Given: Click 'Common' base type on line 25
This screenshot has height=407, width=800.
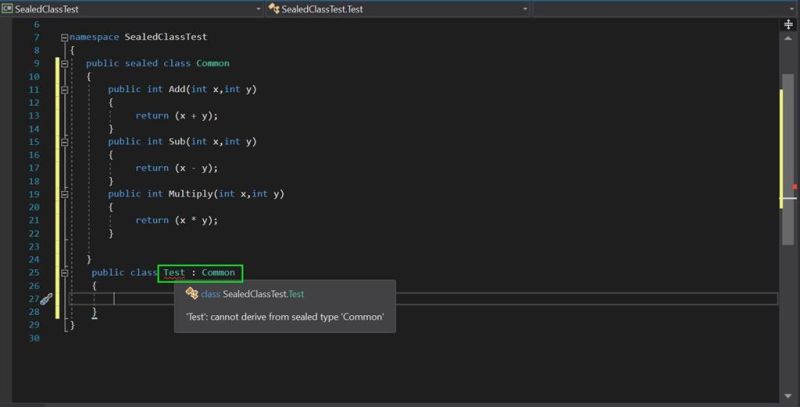Looking at the screenshot, I should [218, 272].
